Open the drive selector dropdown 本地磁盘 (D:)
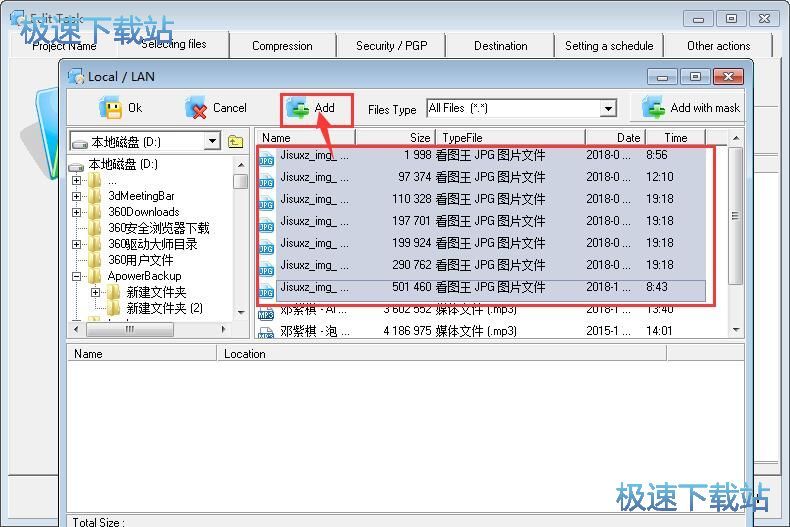This screenshot has width=790, height=527. point(213,142)
